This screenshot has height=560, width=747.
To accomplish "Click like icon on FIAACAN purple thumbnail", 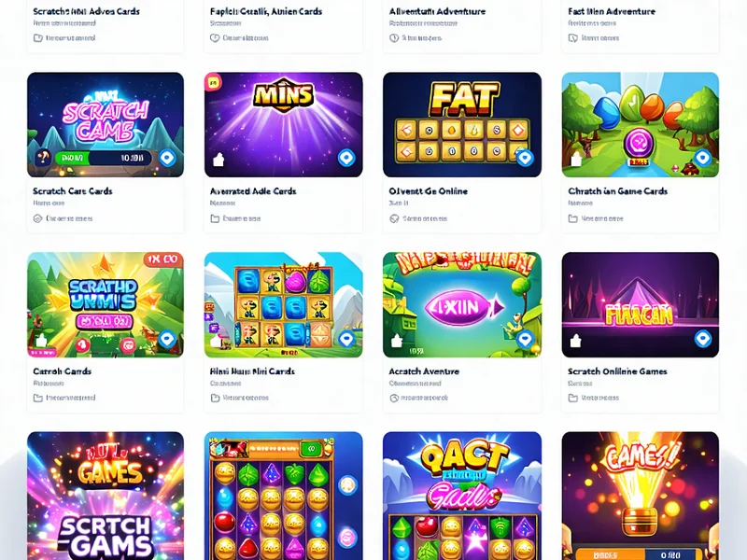I will pyautogui.click(x=575, y=341).
